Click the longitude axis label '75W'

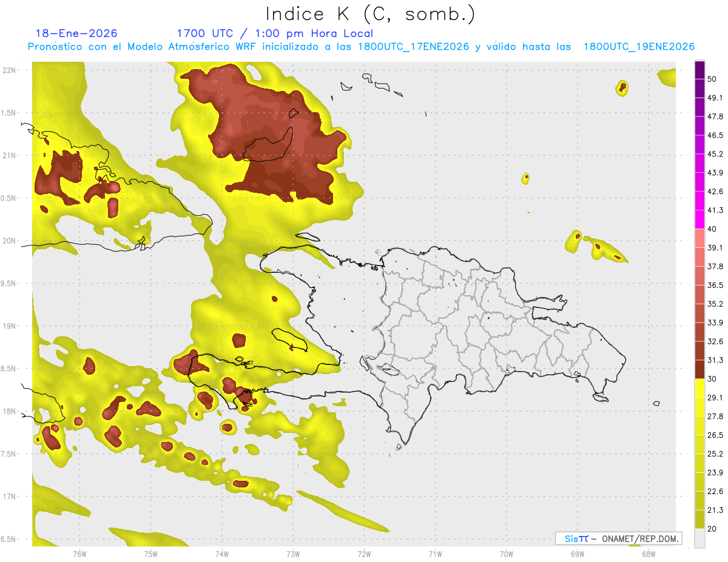(x=151, y=554)
